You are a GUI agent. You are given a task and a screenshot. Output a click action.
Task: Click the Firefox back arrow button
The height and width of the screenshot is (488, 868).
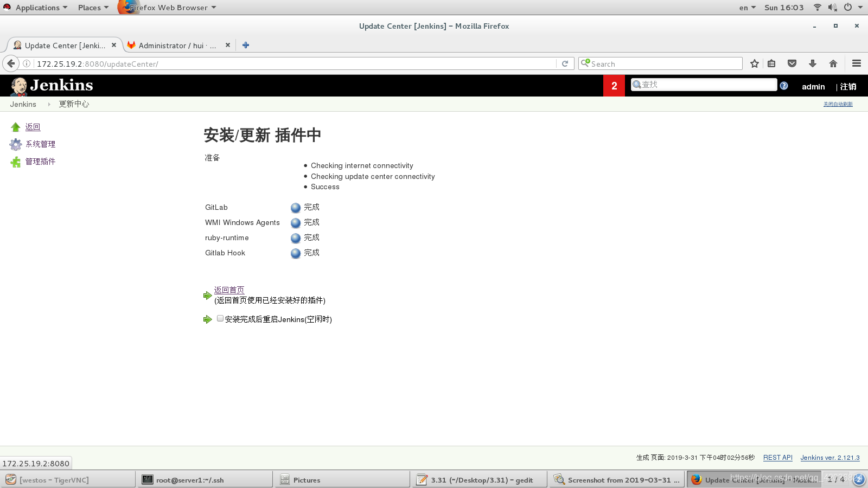tap(11, 63)
